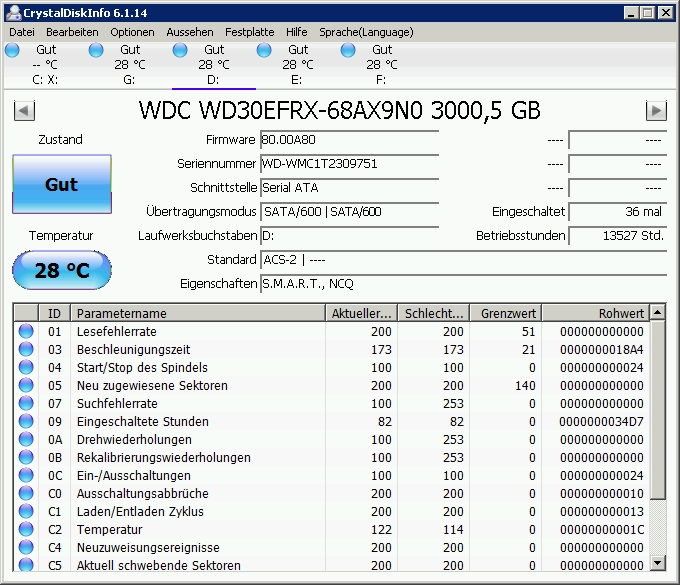Go to the next disk with right arrow

(656, 111)
